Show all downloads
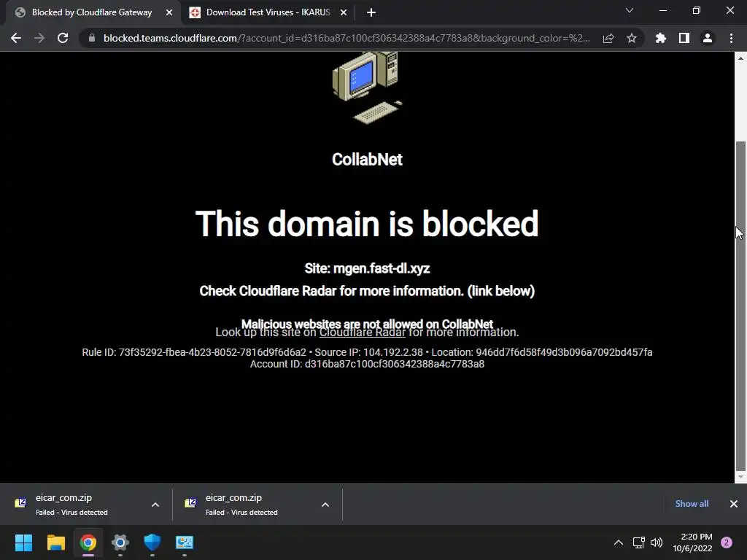 [692, 504]
